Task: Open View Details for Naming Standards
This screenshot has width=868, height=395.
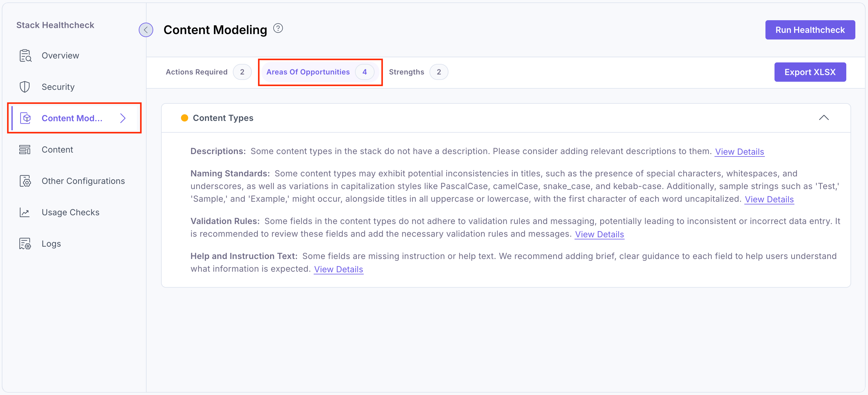Action: 769,199
